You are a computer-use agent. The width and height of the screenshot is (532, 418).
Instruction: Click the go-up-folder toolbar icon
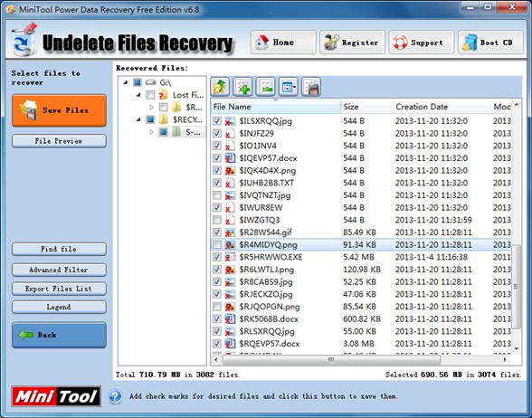click(x=220, y=87)
